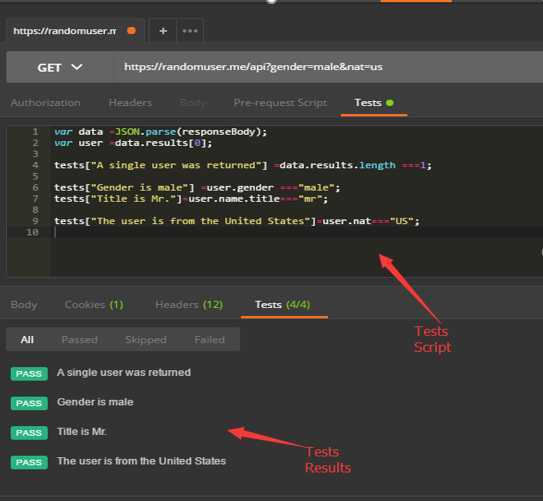Click the orange unsaved dot on the request tab
The height and width of the screenshot is (501, 543).
tap(131, 31)
